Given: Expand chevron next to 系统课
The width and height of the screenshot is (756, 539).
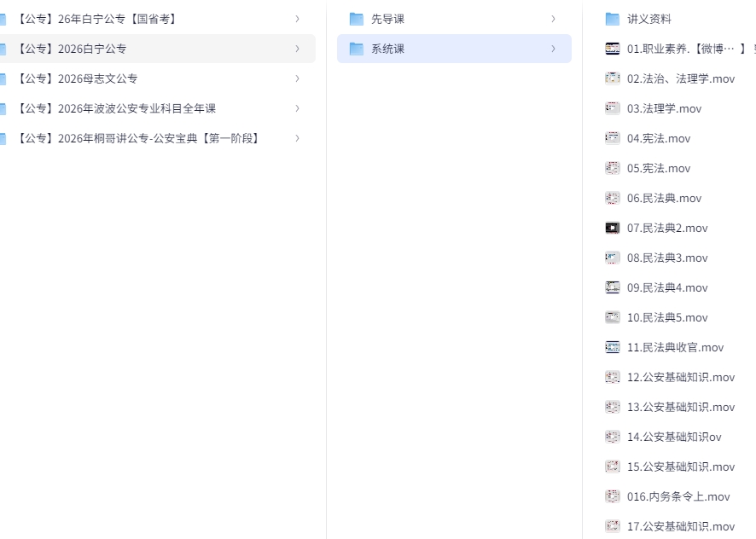Looking at the screenshot, I should pyautogui.click(x=553, y=49).
